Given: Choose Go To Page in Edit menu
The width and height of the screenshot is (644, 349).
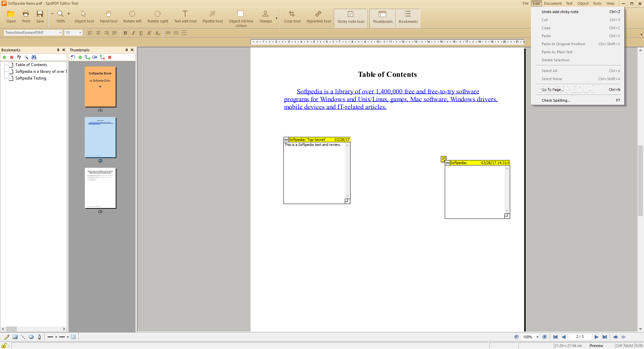Looking at the screenshot, I should click(578, 90).
